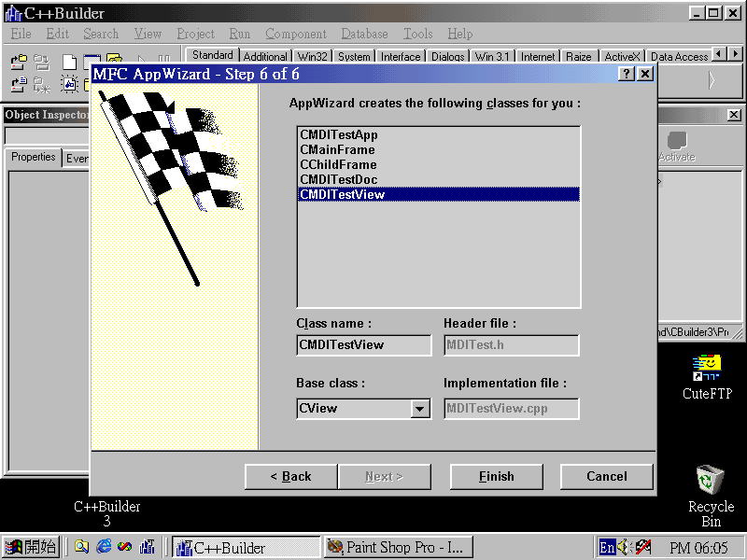Screen dimensions: 747x560
Task: Open the Database menu
Action: point(364,34)
